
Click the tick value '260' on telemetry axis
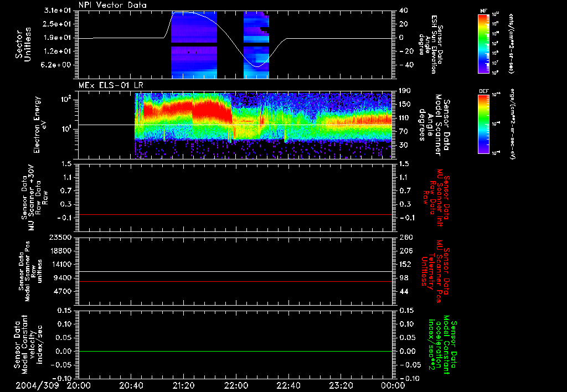[406, 238]
